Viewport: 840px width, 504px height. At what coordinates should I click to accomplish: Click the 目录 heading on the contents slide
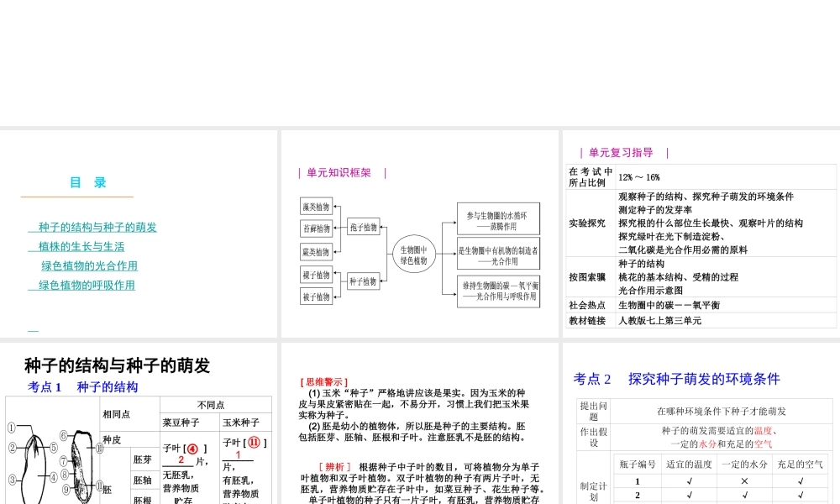[x=88, y=182]
